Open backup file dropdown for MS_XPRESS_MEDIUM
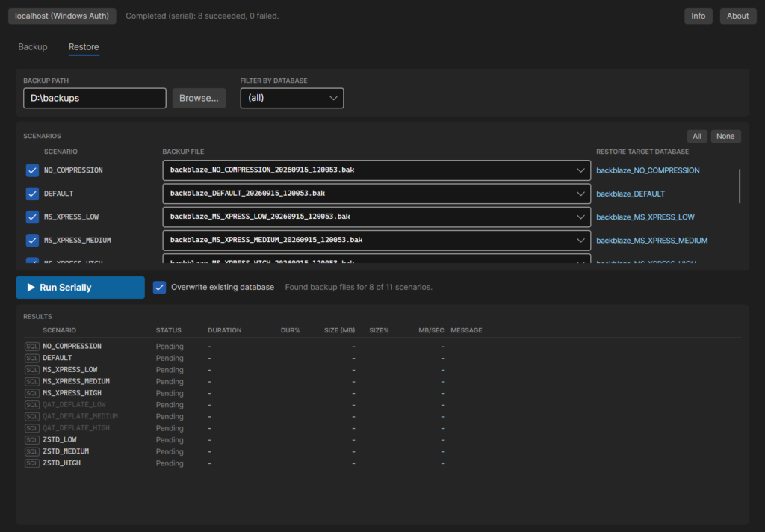This screenshot has height=532, width=765. coord(377,241)
